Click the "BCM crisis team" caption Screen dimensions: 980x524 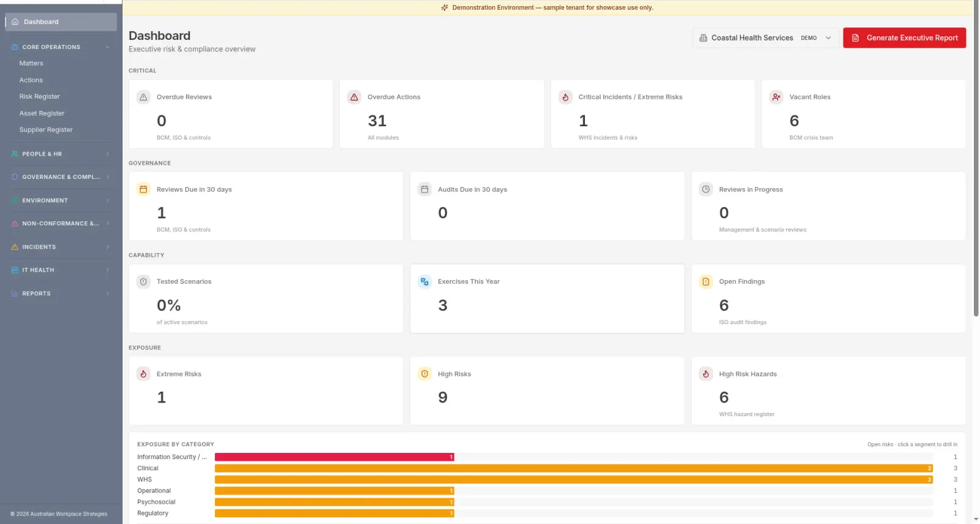pos(811,138)
